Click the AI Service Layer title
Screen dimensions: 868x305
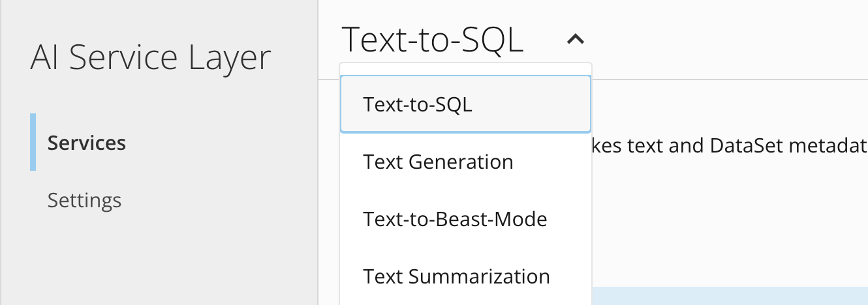tap(150, 59)
